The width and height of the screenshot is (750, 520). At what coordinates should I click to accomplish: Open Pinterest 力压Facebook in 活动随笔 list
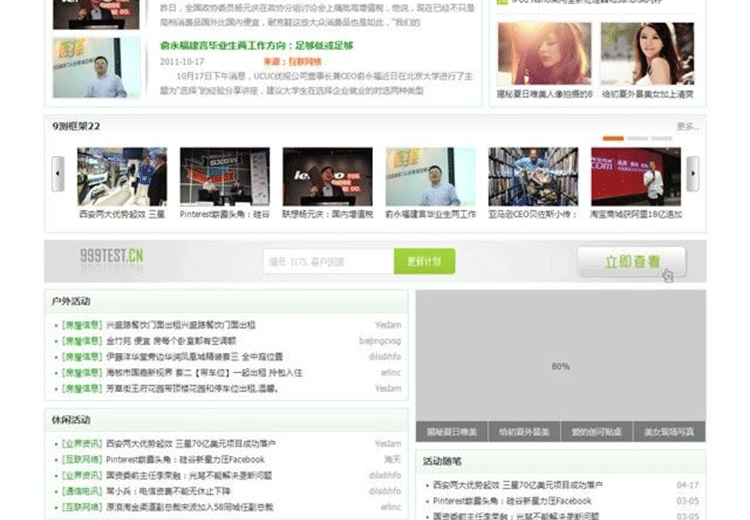pyautogui.click(x=512, y=501)
